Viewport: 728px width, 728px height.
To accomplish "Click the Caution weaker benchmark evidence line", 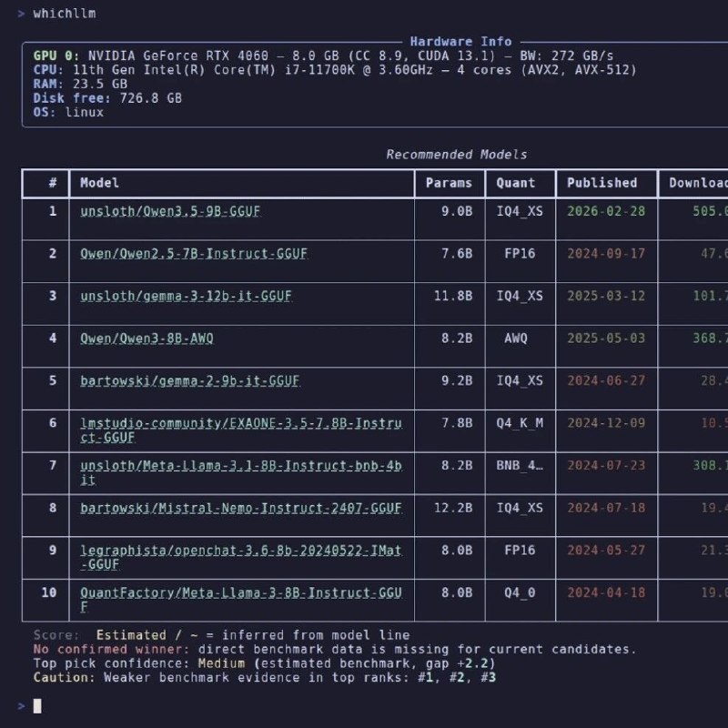I will coord(264,677).
